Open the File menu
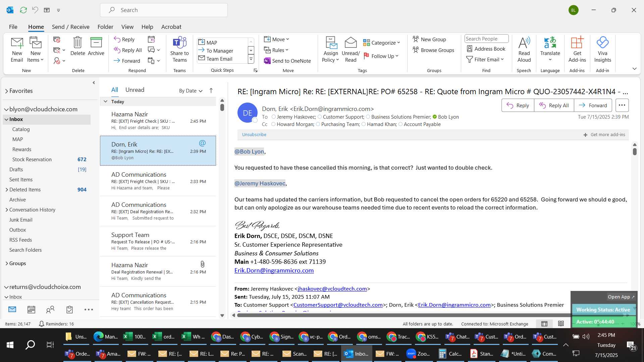 click(x=13, y=27)
